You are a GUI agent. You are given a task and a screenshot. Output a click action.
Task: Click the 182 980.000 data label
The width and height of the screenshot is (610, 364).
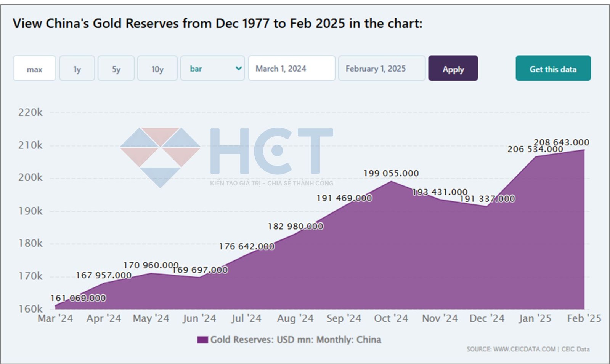[295, 226]
